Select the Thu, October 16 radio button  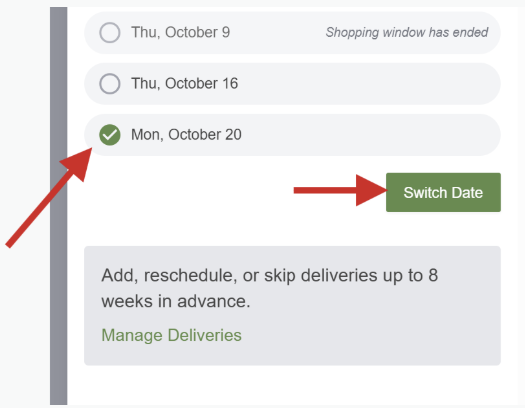(x=110, y=84)
